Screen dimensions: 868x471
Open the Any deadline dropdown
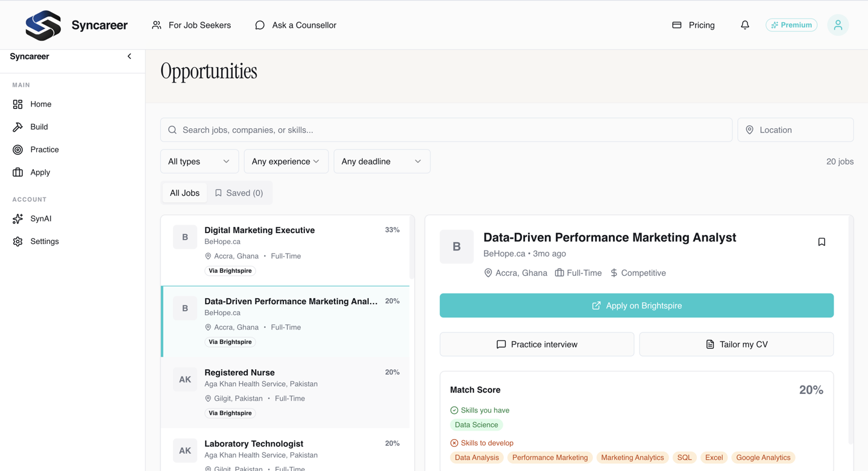(382, 161)
